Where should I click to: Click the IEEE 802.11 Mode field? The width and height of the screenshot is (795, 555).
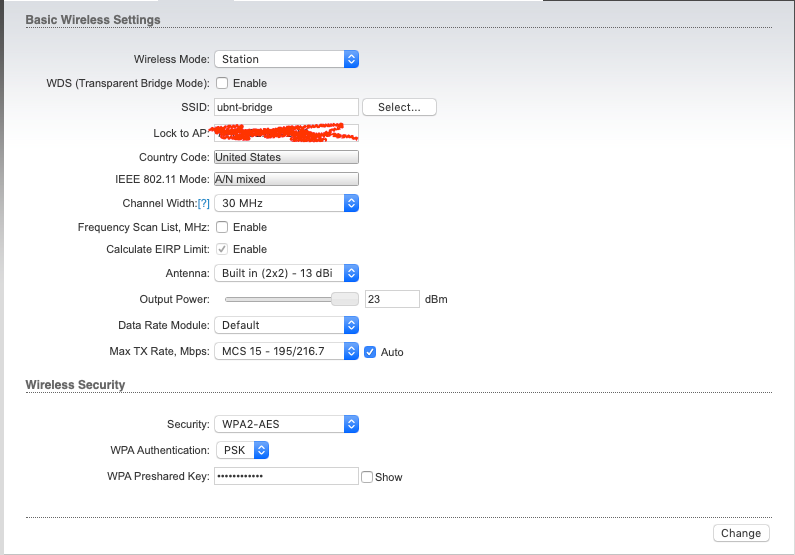click(x=286, y=179)
